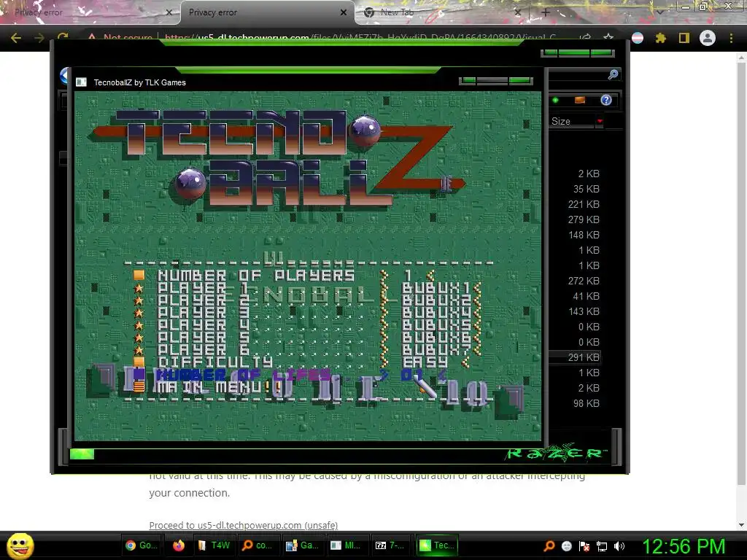Click the techpowerup URL address bar
The height and width of the screenshot is (560, 747).
click(x=360, y=37)
